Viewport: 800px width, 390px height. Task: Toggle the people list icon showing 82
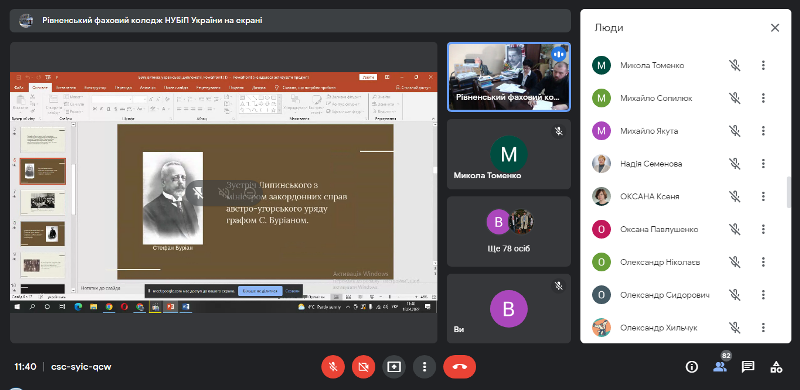[x=720, y=367]
